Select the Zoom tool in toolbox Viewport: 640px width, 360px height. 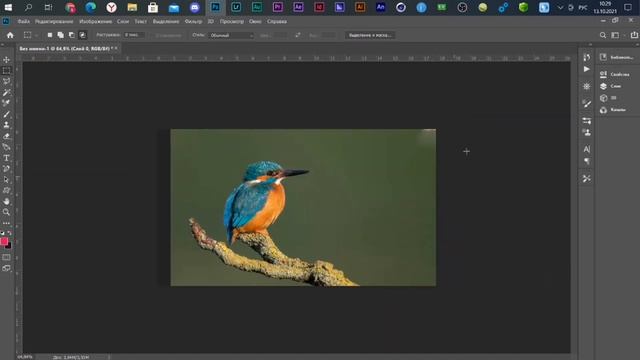6,212
